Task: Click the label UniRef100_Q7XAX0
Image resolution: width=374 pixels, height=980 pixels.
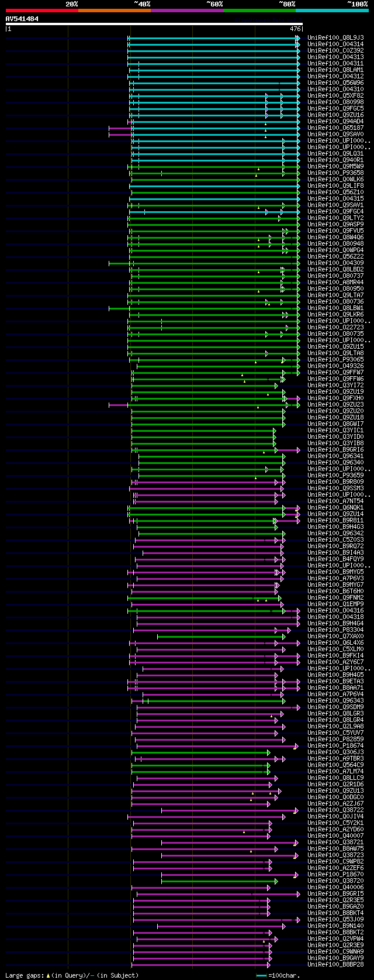Action: point(335,636)
